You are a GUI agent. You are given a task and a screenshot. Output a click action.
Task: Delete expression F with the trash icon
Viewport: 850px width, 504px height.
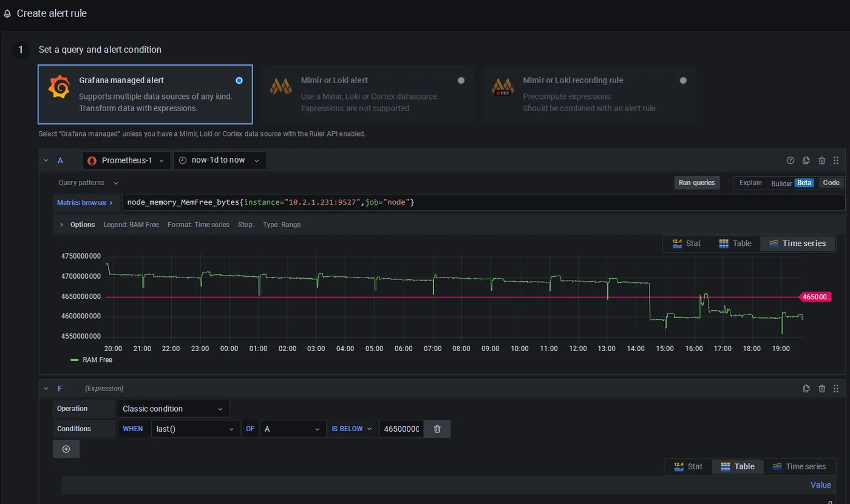pos(822,389)
